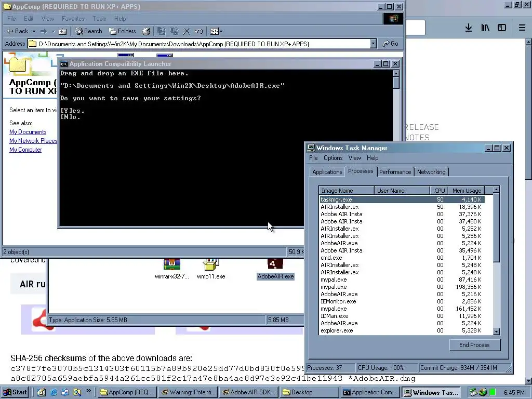
Task: Click the browser downloads arrow icon
Action: [469, 28]
